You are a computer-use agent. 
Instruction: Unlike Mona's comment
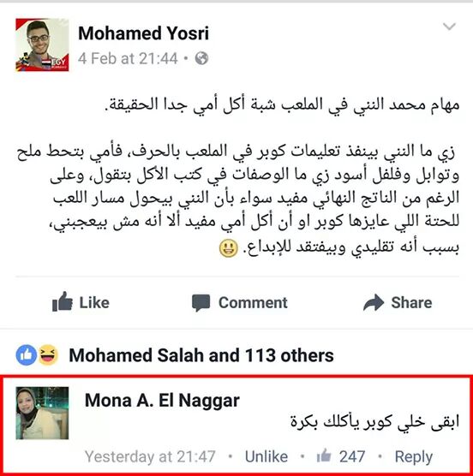(x=266, y=456)
